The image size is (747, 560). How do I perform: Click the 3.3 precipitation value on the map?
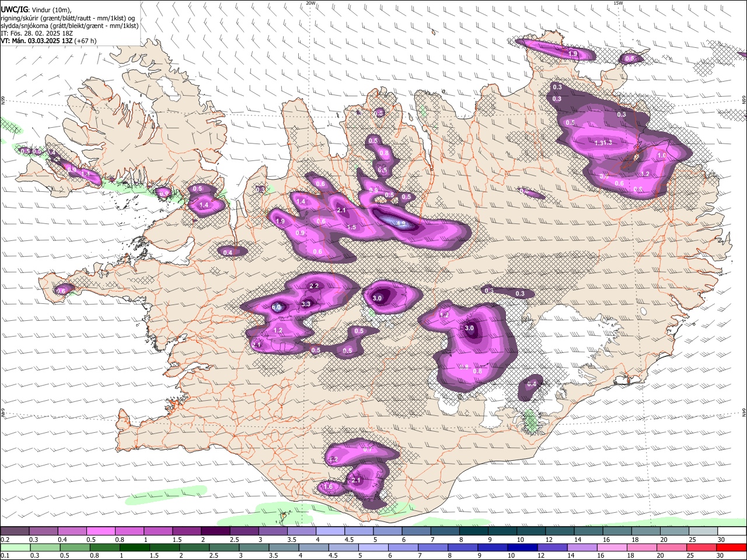[306, 304]
